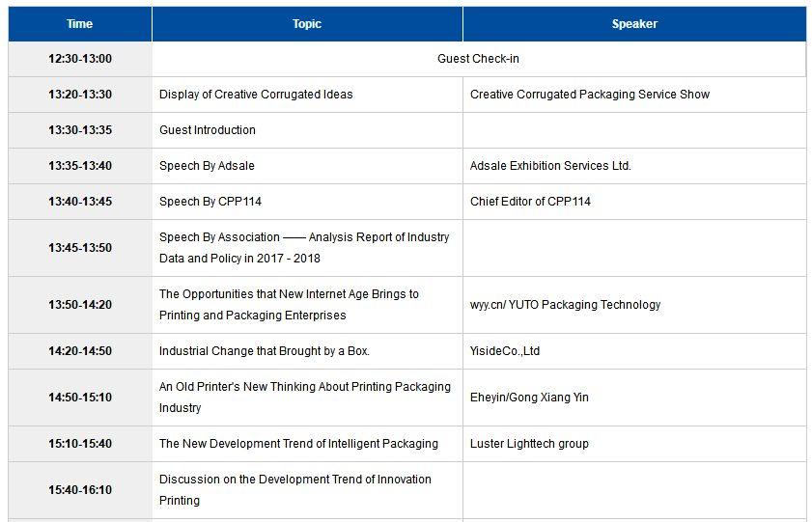Select Display of Creative Corrugated Ideas

(x=256, y=95)
